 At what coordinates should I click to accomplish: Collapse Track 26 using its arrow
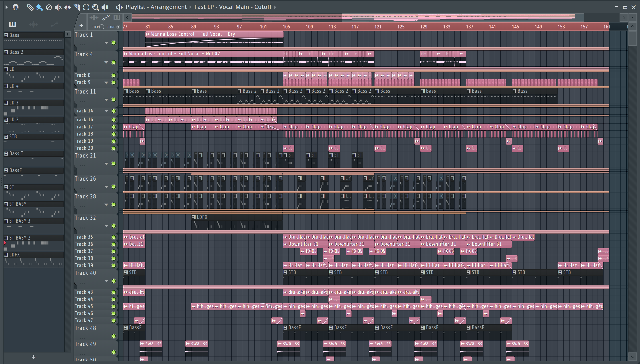(x=106, y=187)
